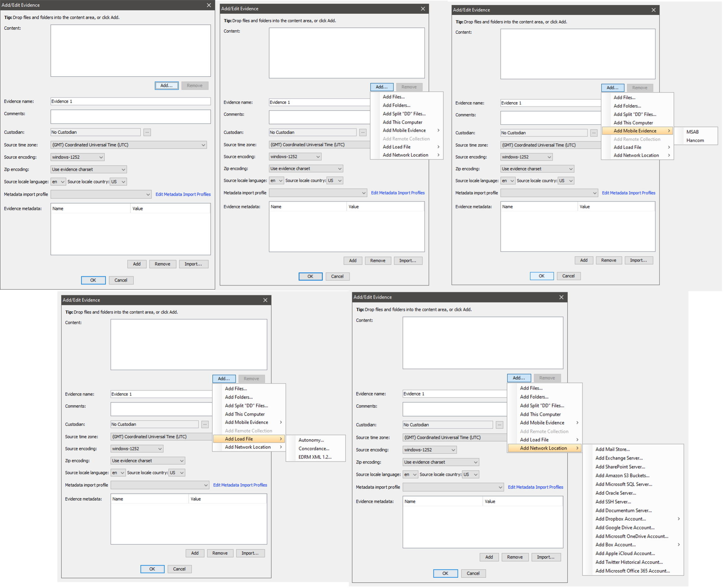This screenshot has width=723, height=588.
Task: Expand the Add Network Location submenu
Action: tap(544, 448)
